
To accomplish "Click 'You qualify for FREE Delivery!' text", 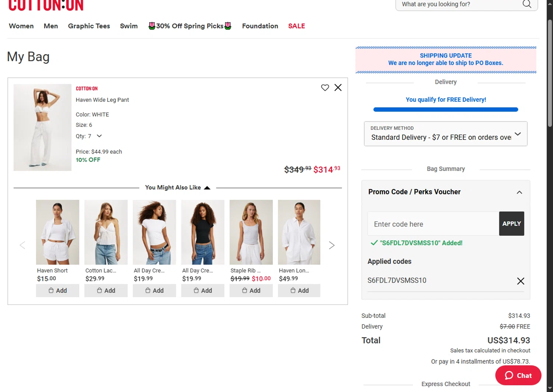I will 446,100.
